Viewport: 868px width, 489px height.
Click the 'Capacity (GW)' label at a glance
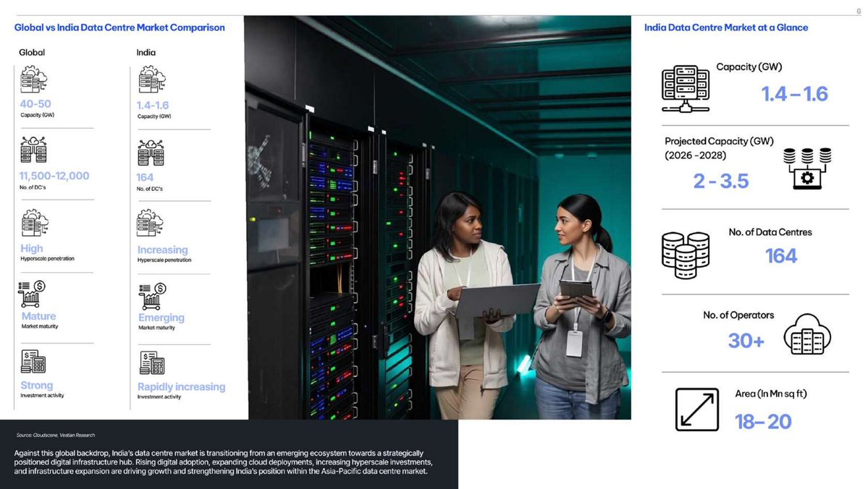click(x=749, y=67)
